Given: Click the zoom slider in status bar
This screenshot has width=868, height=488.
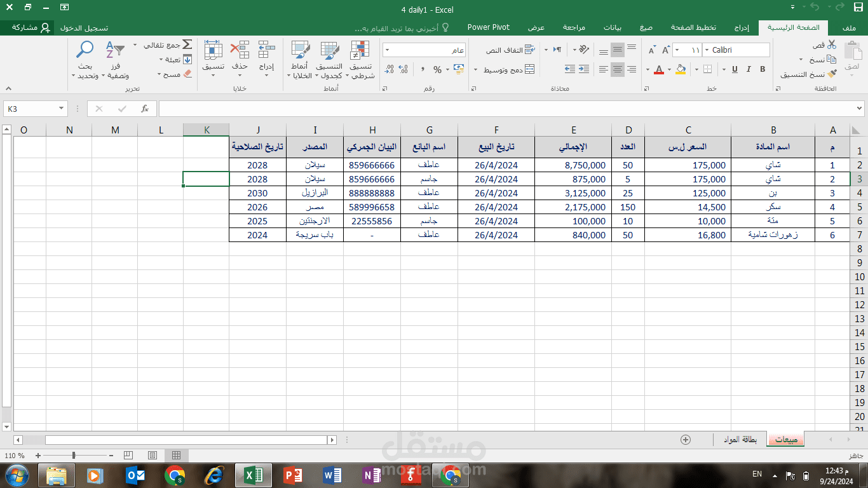Looking at the screenshot, I should pos(74,455).
